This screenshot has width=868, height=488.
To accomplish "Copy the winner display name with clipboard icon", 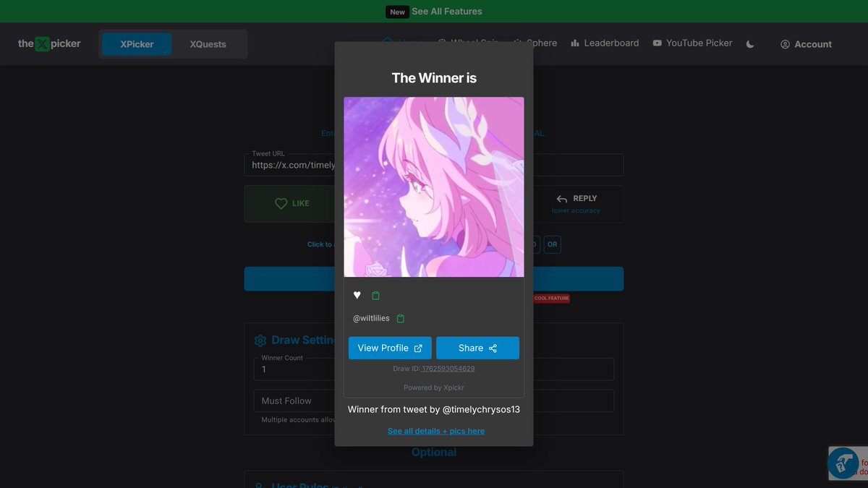I will click(x=375, y=296).
